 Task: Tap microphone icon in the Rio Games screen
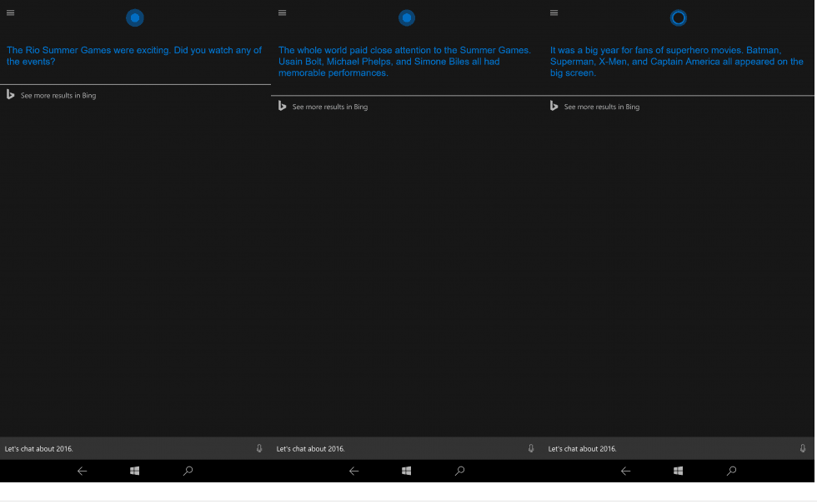coord(259,448)
